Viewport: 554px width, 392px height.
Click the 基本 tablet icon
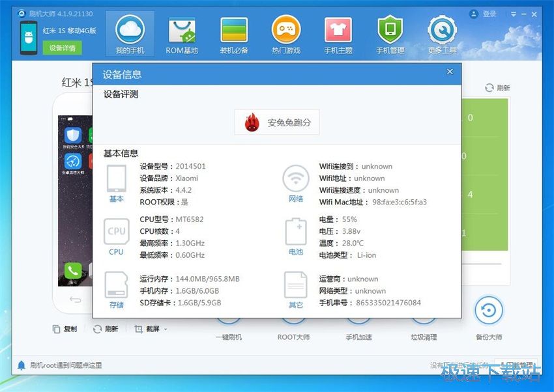tap(117, 178)
